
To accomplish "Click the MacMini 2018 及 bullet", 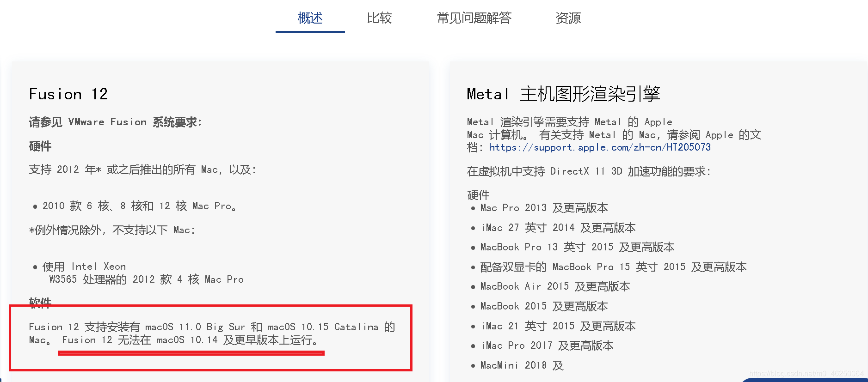I will 522,365.
